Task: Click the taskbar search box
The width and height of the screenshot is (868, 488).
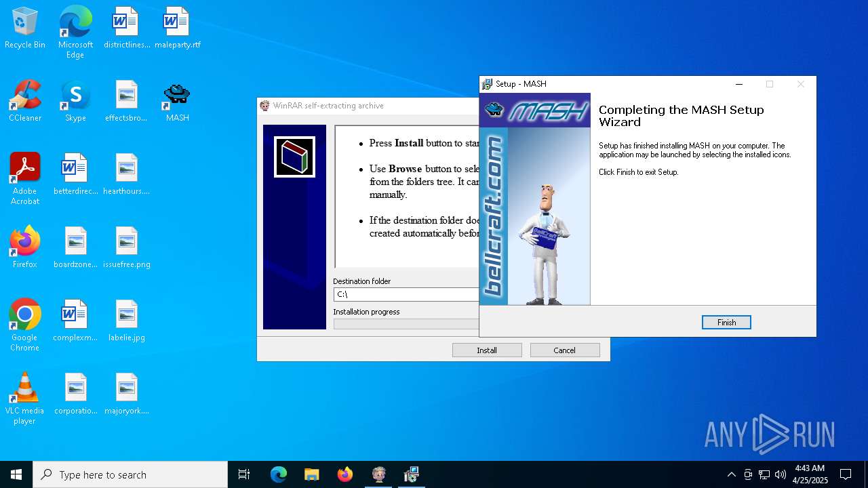Action: (x=130, y=474)
